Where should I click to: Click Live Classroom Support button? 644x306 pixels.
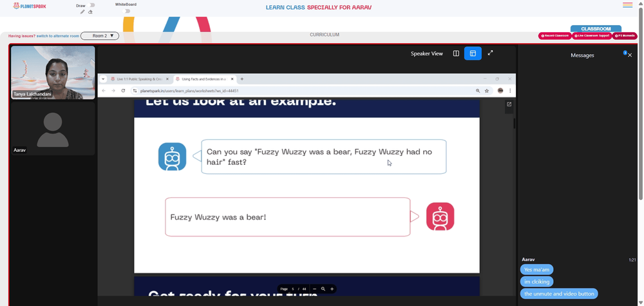pyautogui.click(x=592, y=36)
